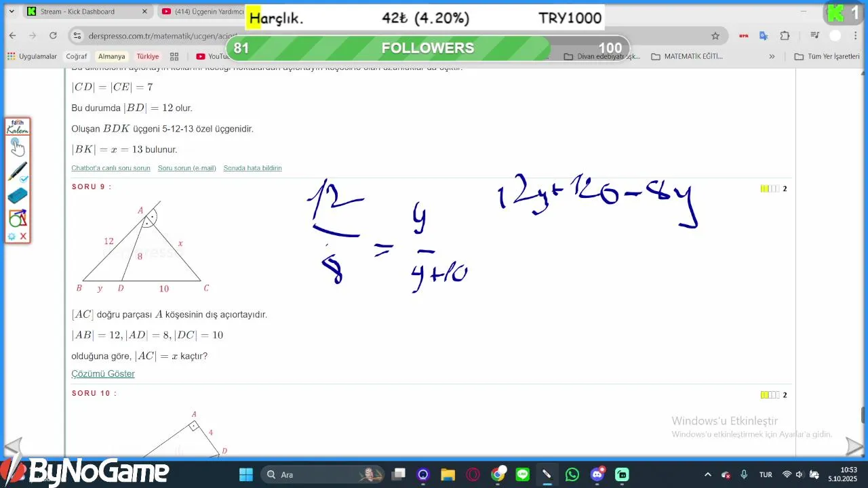Open the YouTube bookmark
This screenshot has width=868, height=488.
click(x=212, y=56)
